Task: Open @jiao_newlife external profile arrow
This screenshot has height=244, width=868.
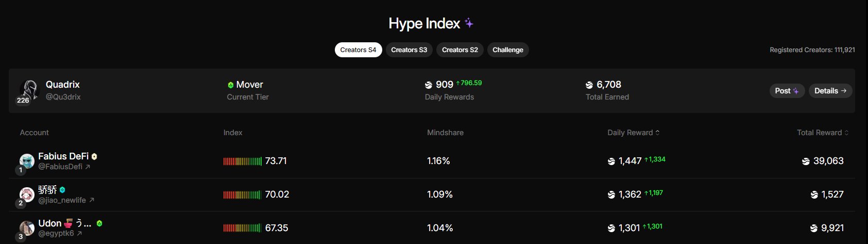Action: coord(92,200)
